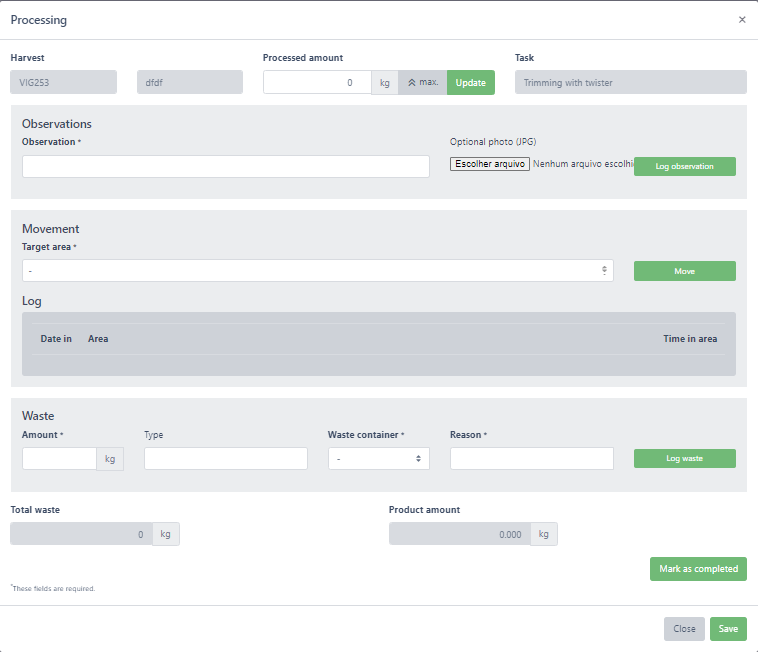Screen dimensions: 758x652
Task: Type in the Observation text field
Action: [226, 166]
